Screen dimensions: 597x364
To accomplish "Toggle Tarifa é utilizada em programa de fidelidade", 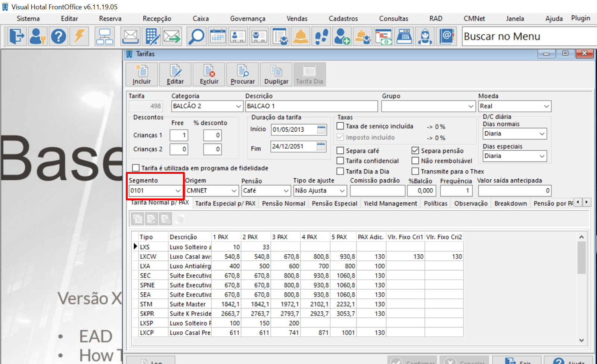I will click(x=136, y=168).
